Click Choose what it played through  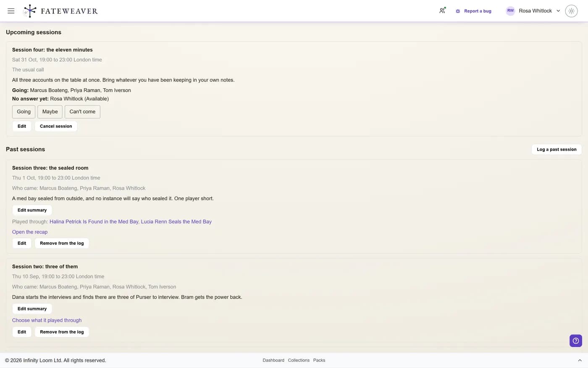point(47,320)
